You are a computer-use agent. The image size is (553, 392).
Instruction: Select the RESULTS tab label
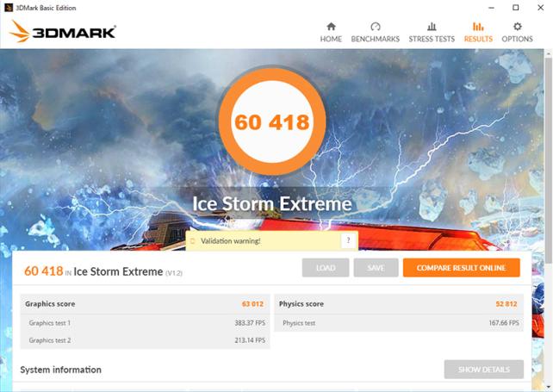[478, 39]
